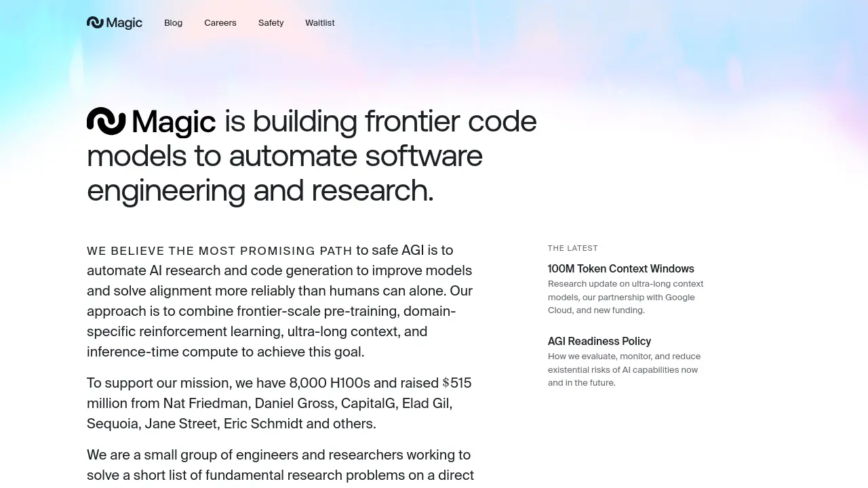Click the description starting 'Research update on ultra-long context'
This screenshot has height=488, width=868.
pyautogui.click(x=626, y=297)
